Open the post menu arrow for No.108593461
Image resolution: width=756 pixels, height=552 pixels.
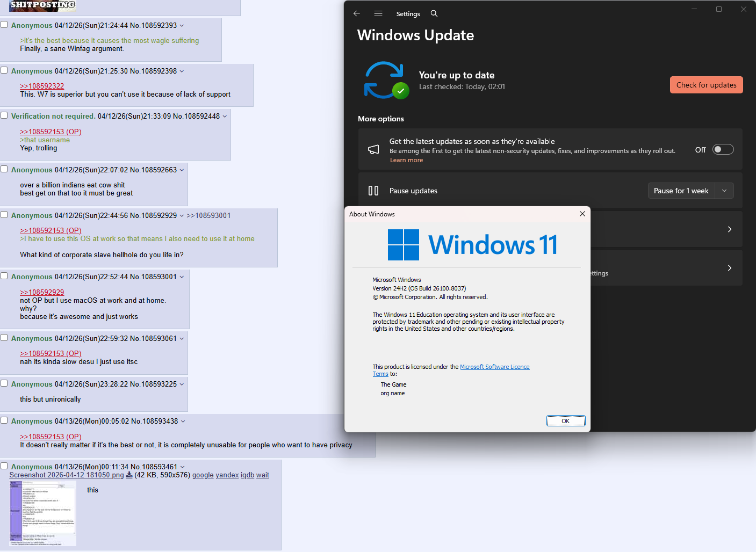182,467
